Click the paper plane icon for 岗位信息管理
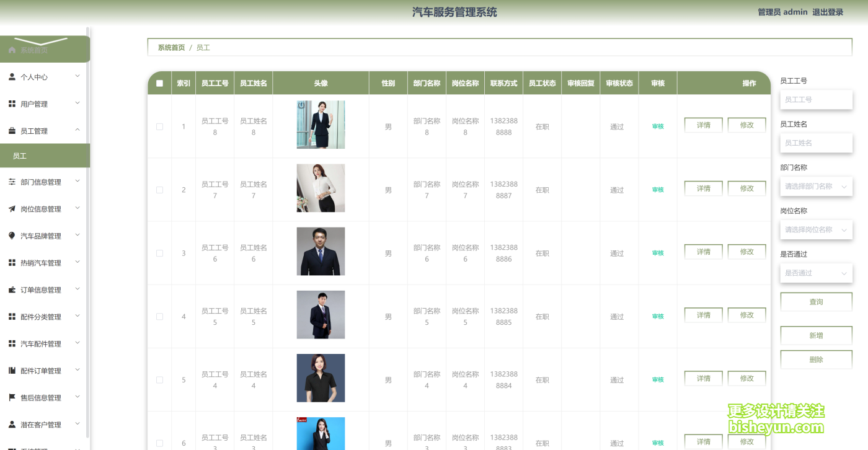The height and width of the screenshot is (450, 868). [x=12, y=209]
